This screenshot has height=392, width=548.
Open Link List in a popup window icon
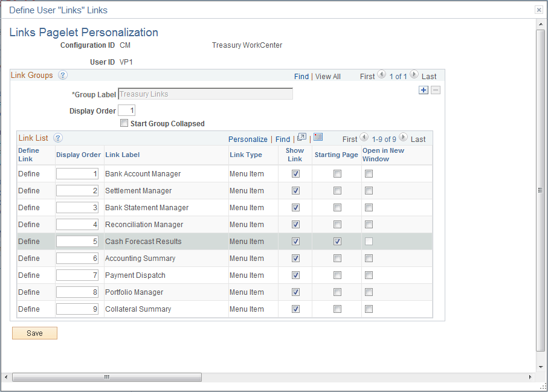[x=301, y=137]
